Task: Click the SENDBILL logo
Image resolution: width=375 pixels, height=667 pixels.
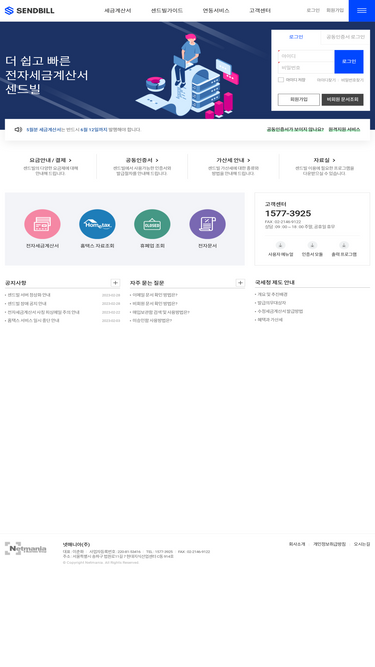Action: pyautogui.click(x=29, y=11)
